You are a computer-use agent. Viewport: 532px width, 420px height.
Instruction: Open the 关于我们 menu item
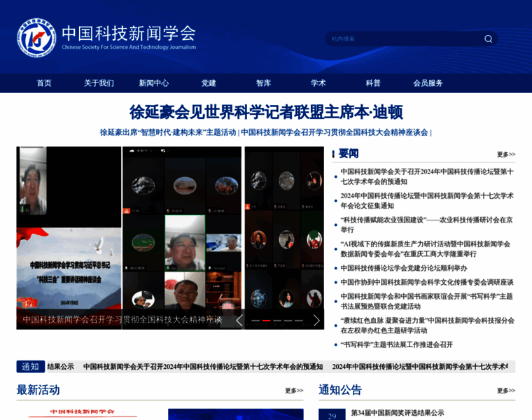tap(99, 83)
